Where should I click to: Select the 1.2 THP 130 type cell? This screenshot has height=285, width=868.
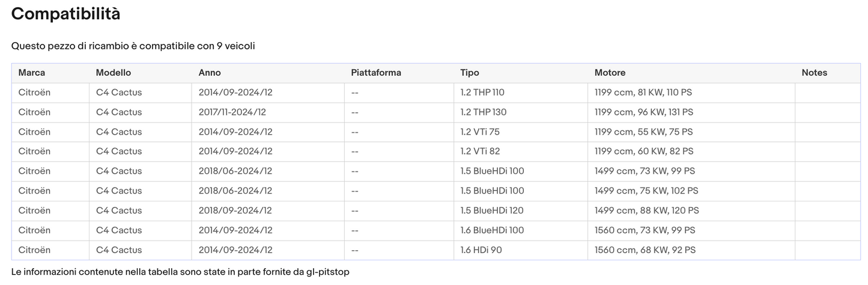(483, 112)
